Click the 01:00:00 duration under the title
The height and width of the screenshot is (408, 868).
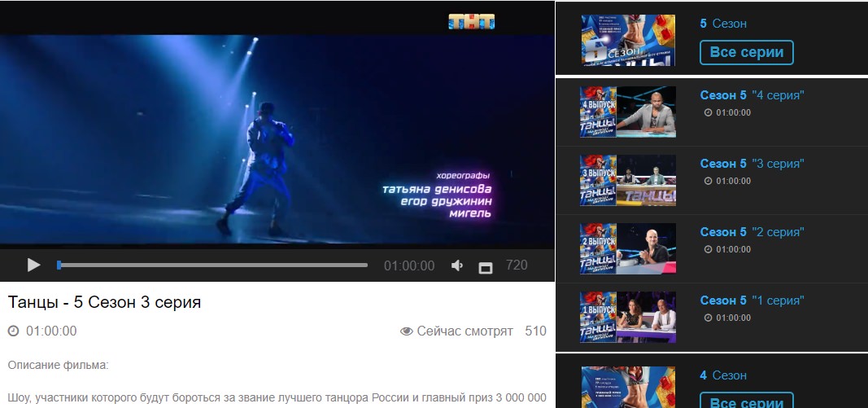pyautogui.click(x=51, y=331)
